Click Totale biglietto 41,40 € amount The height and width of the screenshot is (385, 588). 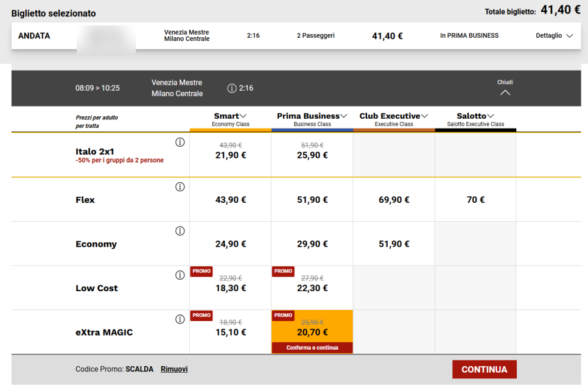pyautogui.click(x=560, y=10)
